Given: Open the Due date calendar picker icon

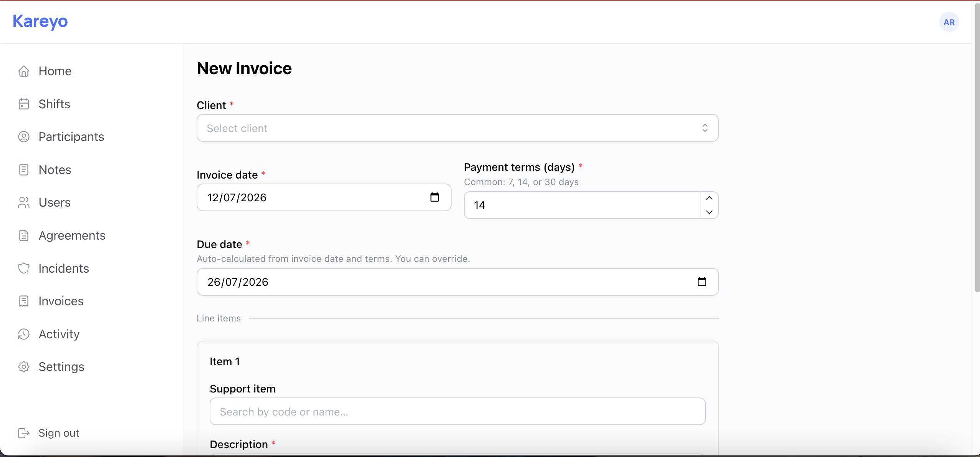Looking at the screenshot, I should click(702, 282).
